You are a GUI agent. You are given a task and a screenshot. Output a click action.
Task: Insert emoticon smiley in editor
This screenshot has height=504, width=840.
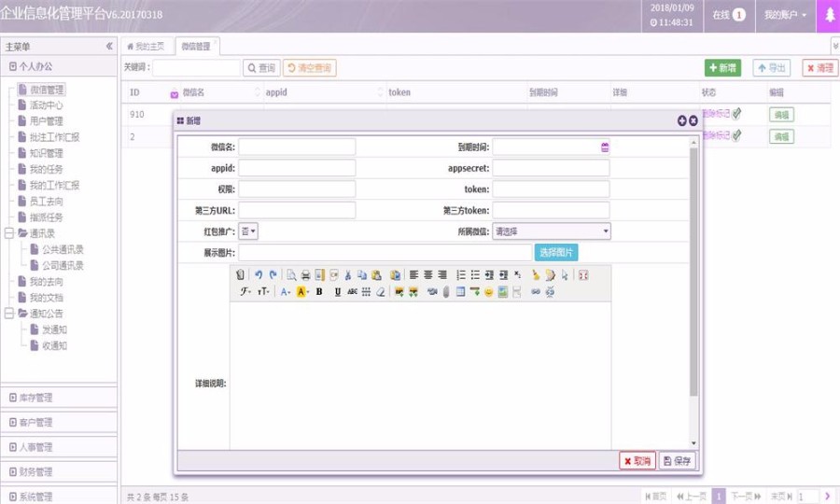click(488, 292)
